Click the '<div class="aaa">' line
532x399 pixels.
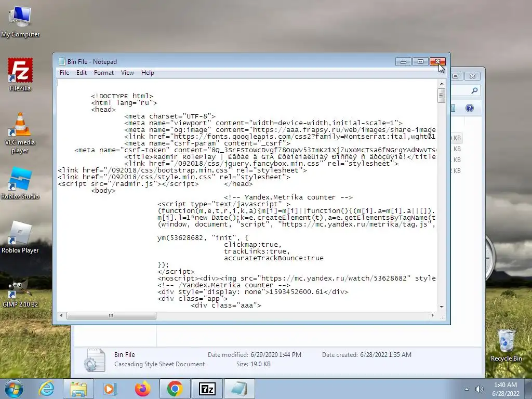click(x=226, y=305)
